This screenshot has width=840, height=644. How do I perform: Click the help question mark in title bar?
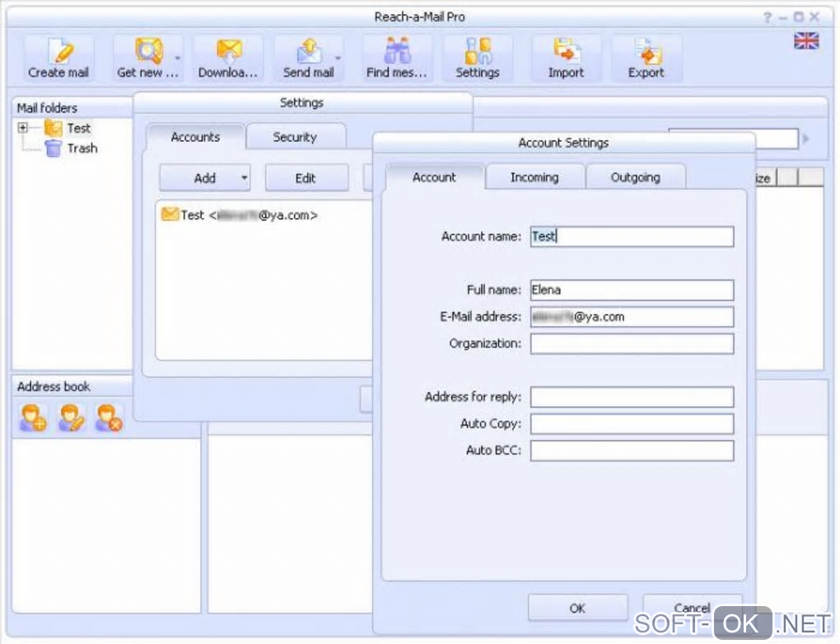coord(768,17)
